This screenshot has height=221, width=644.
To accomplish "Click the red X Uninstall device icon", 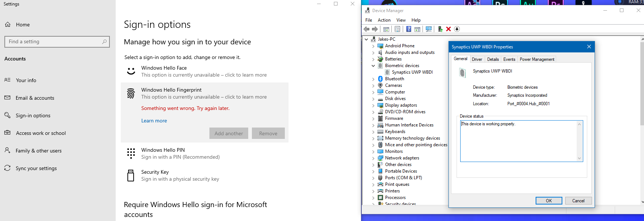I will tap(448, 29).
